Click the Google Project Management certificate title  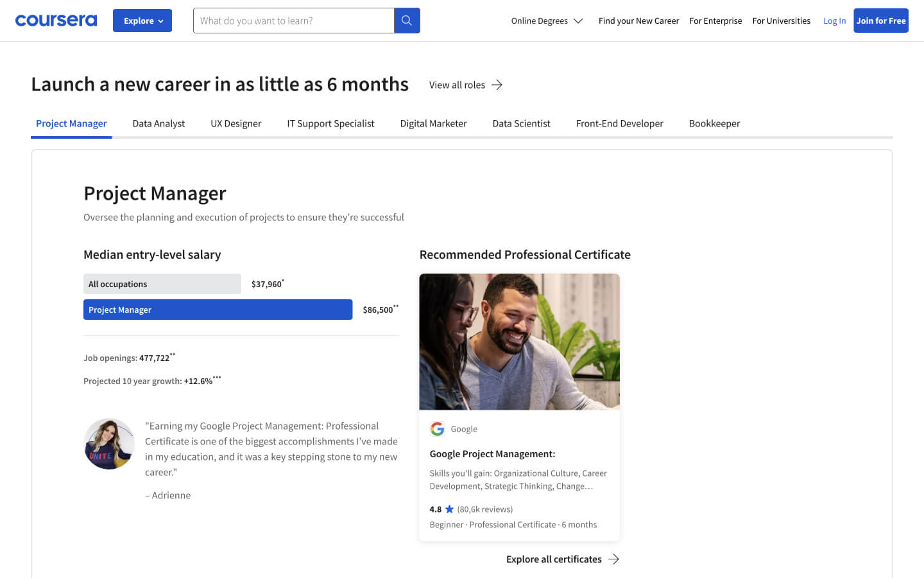[x=492, y=454]
